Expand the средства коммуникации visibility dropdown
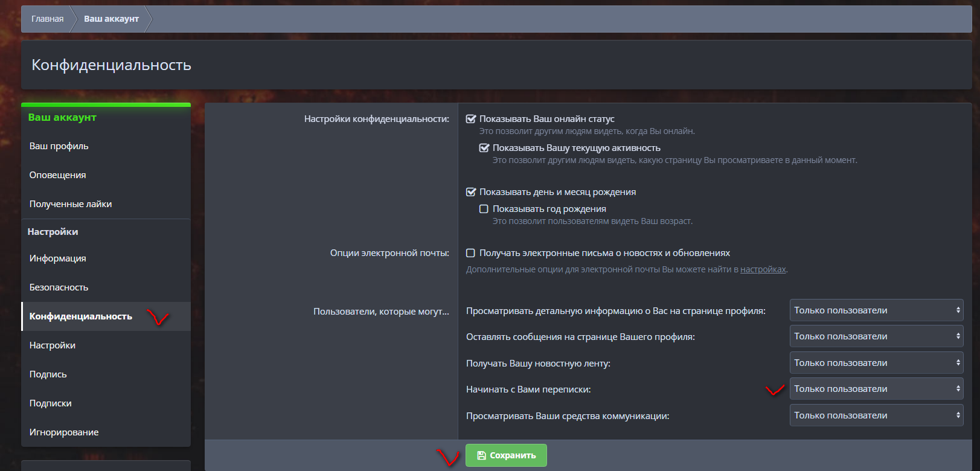This screenshot has height=471, width=980. point(876,415)
